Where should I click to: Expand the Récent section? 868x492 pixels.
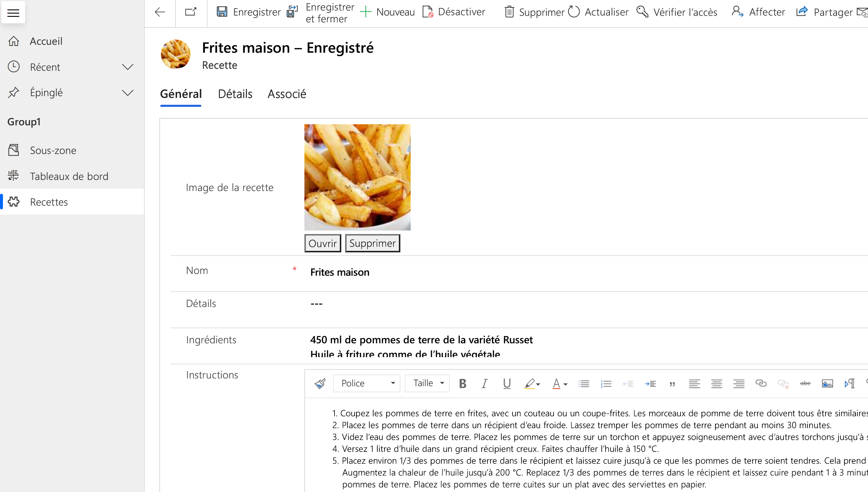coord(128,67)
